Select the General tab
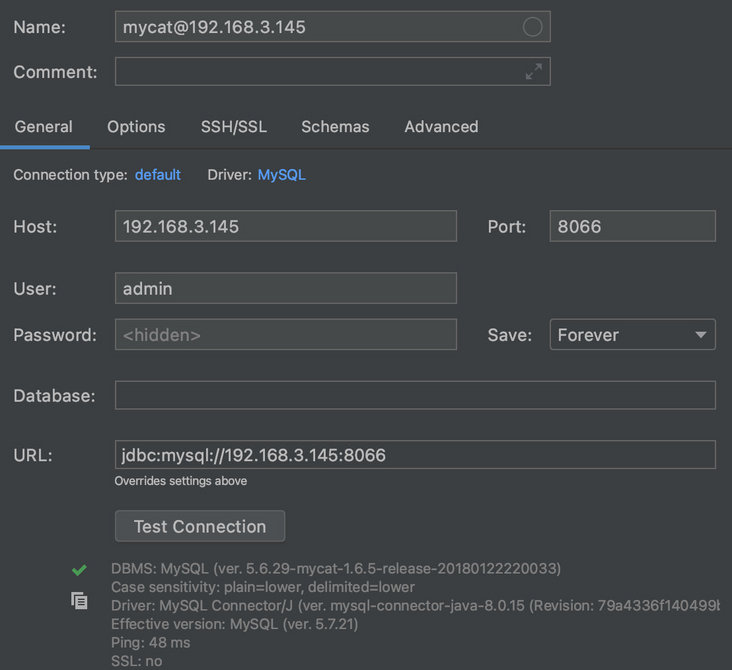This screenshot has width=732, height=670. pyautogui.click(x=44, y=127)
